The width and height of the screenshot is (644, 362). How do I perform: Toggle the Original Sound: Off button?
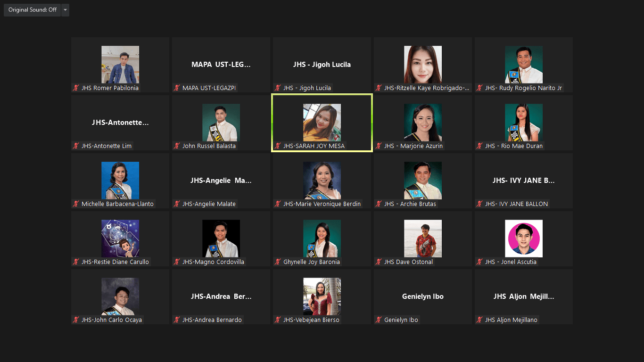pos(32,10)
